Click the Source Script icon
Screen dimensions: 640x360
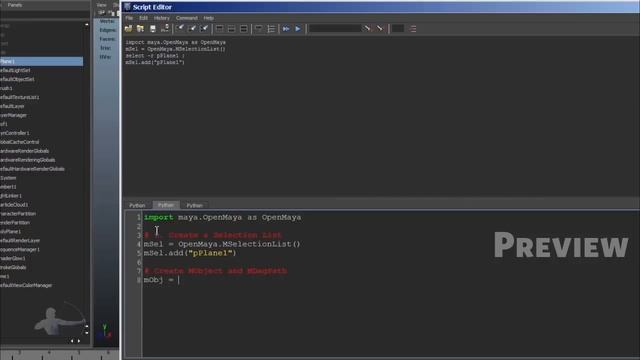click(140, 29)
